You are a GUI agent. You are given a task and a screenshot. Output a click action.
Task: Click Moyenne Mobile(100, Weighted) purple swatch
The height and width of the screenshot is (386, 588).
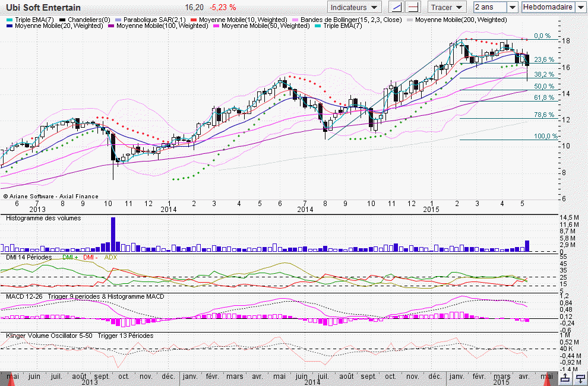[111, 26]
